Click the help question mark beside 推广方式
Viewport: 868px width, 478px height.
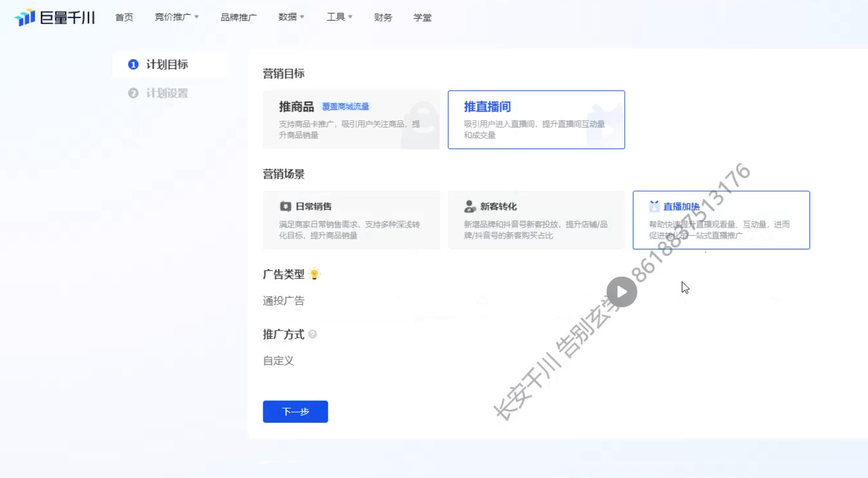(313, 334)
